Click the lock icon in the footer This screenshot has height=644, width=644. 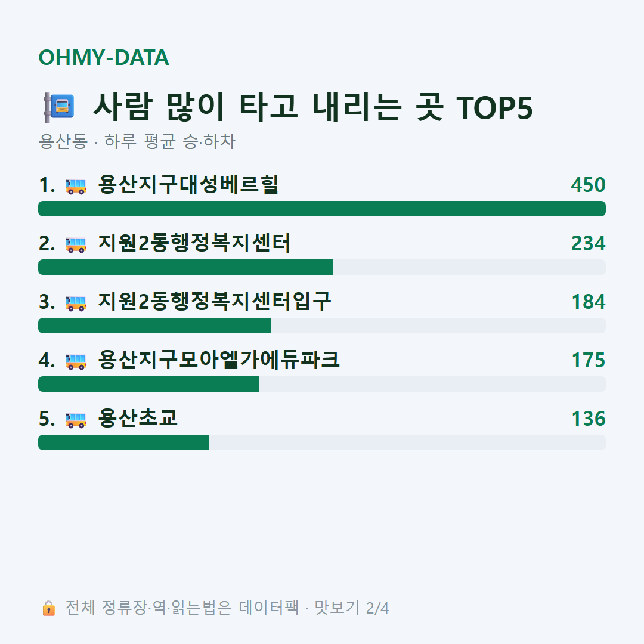pyautogui.click(x=48, y=608)
